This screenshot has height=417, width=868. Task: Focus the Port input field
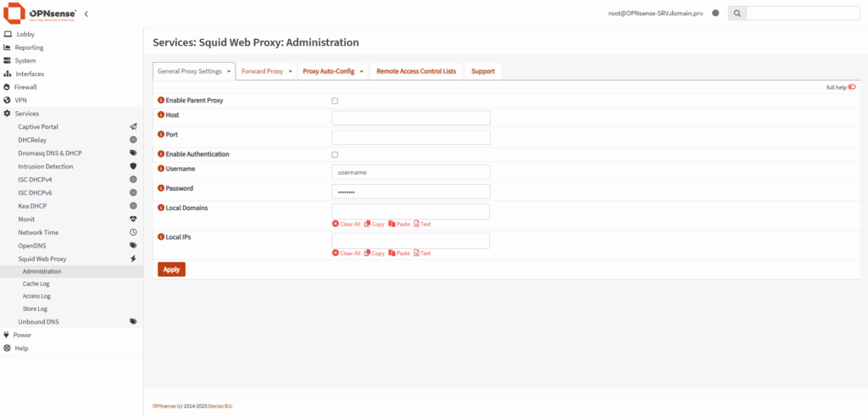(411, 137)
